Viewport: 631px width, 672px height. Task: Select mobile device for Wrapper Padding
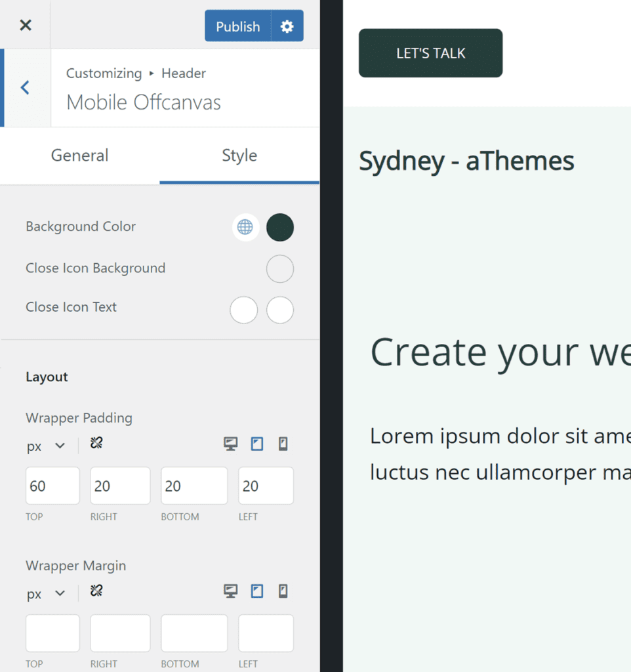(x=283, y=444)
